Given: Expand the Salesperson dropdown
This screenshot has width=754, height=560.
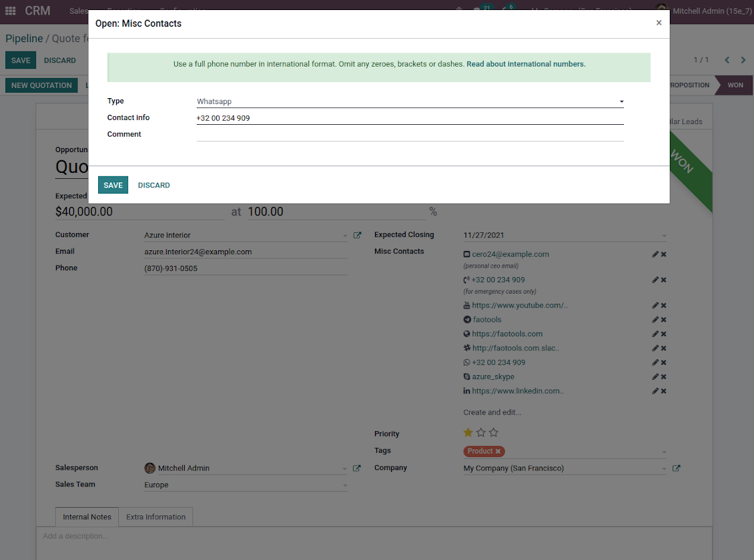Looking at the screenshot, I should [345, 469].
